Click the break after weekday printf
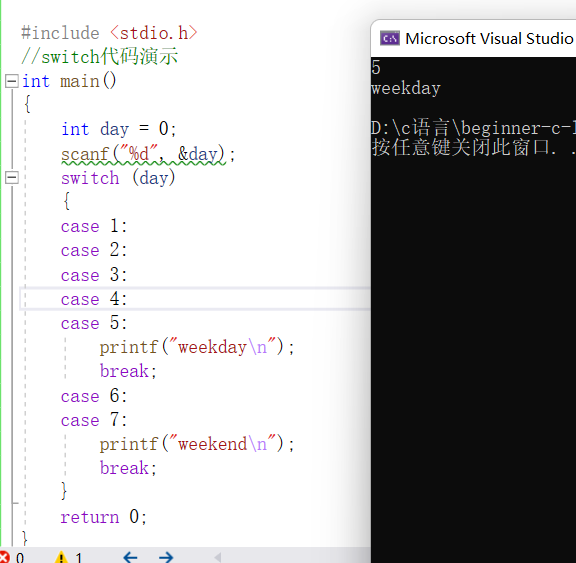Screen dimensions: 576x563 point(128,371)
